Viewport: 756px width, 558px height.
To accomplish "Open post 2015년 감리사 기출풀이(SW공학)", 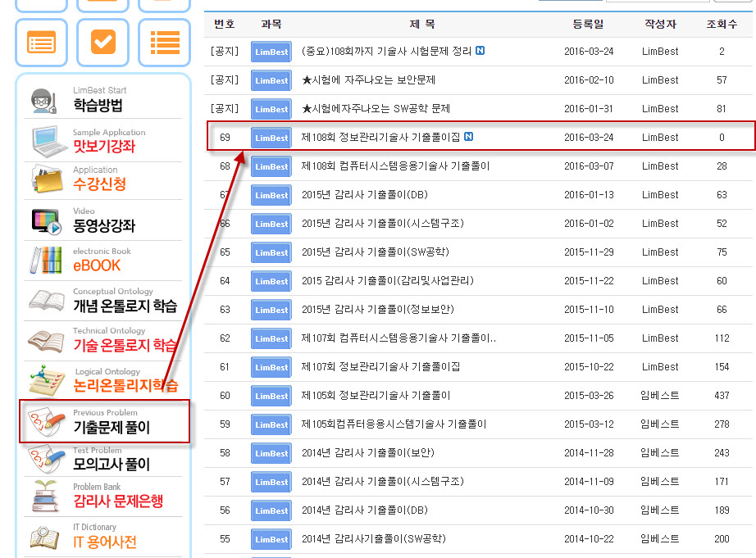I will point(376,252).
